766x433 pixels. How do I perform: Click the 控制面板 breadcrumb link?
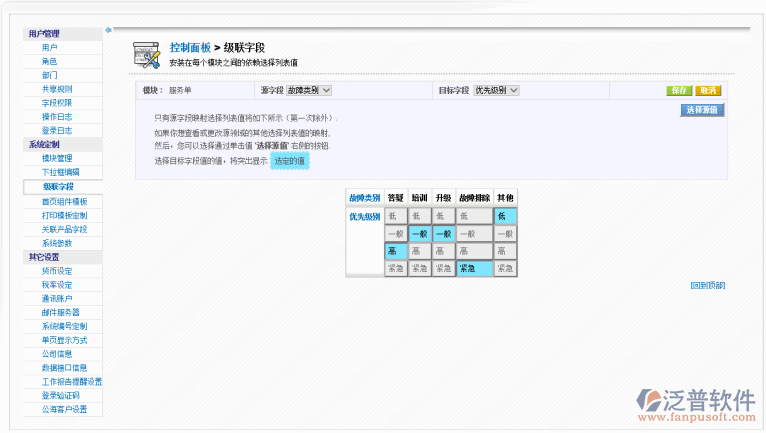[x=190, y=47]
